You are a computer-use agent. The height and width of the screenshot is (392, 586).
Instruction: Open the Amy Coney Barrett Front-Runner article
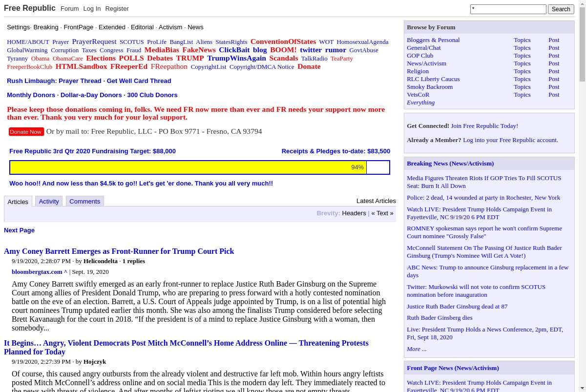tap(119, 251)
